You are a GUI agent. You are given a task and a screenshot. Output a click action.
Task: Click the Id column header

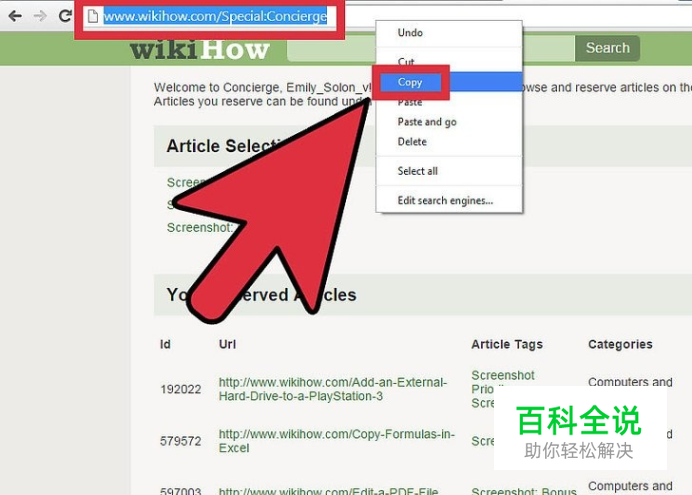coord(165,344)
